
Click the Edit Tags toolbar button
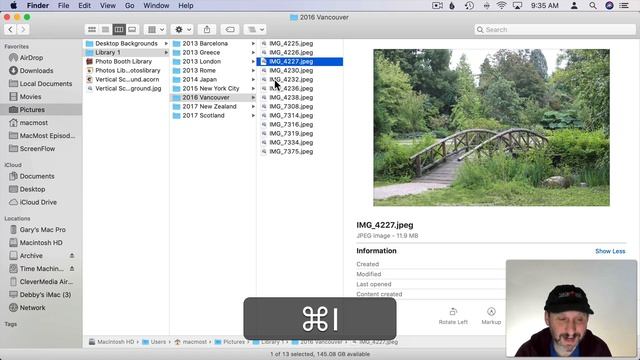point(230,29)
